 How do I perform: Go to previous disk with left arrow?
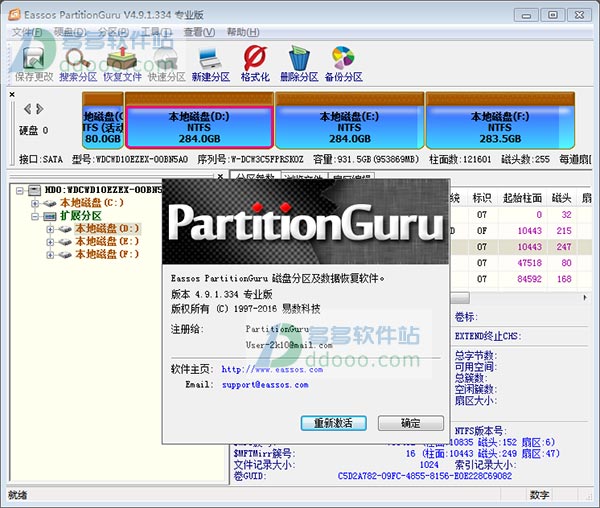click(28, 109)
